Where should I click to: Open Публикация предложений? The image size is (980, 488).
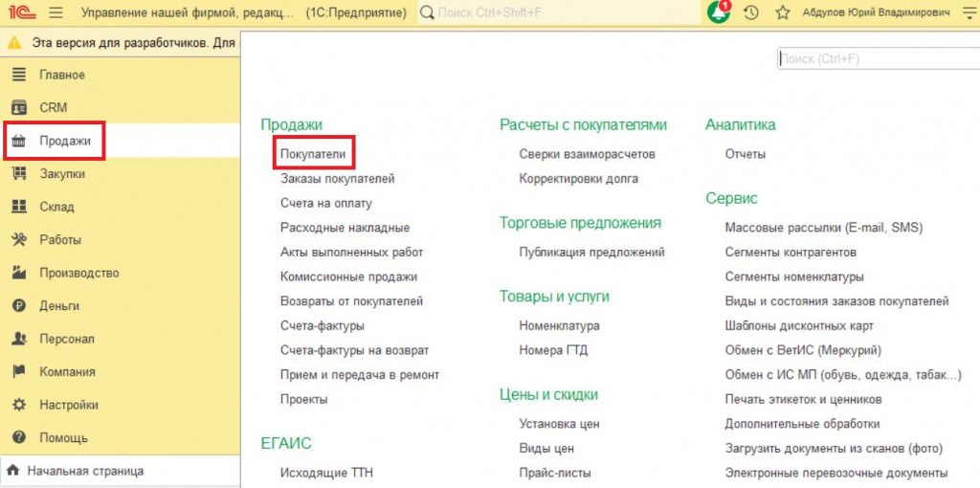click(x=591, y=253)
